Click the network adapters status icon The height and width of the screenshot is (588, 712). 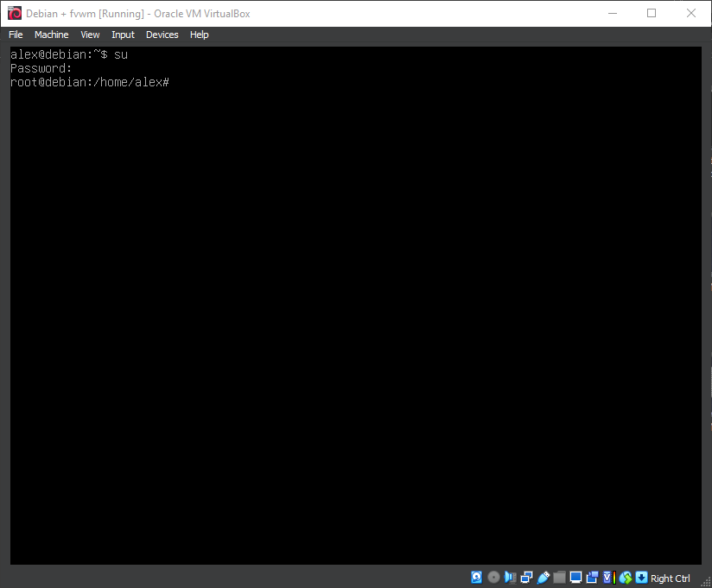[x=526, y=578]
